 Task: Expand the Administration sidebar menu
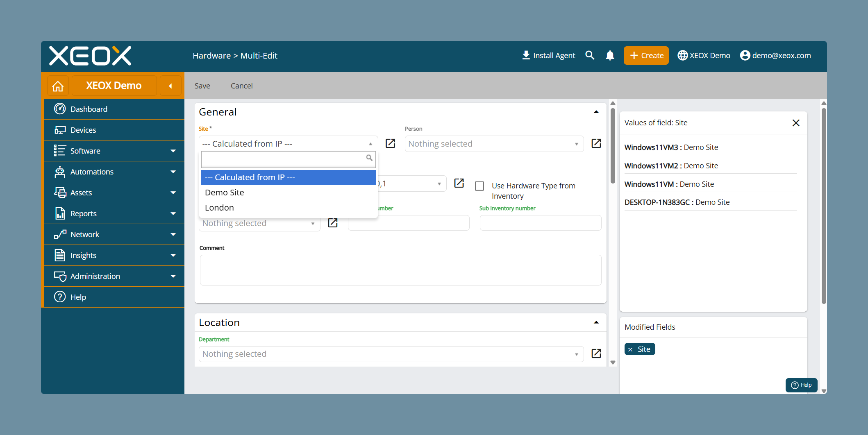coord(114,276)
